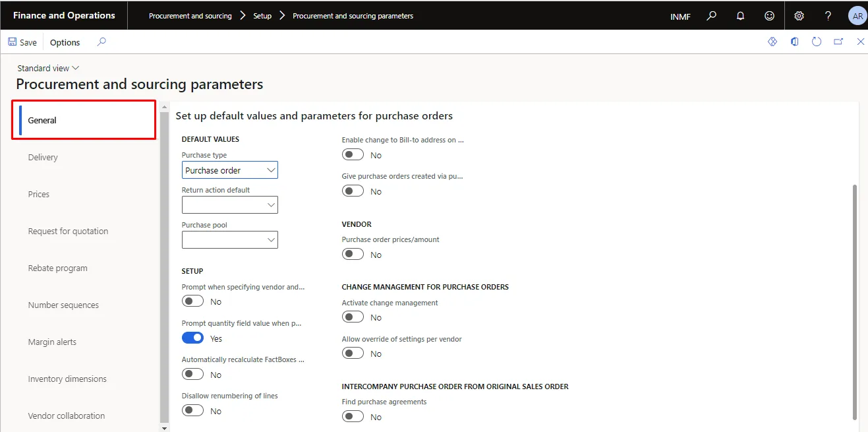Image resolution: width=868 pixels, height=432 pixels.
Task: Click the Setup breadcrumb
Action: [x=262, y=16]
